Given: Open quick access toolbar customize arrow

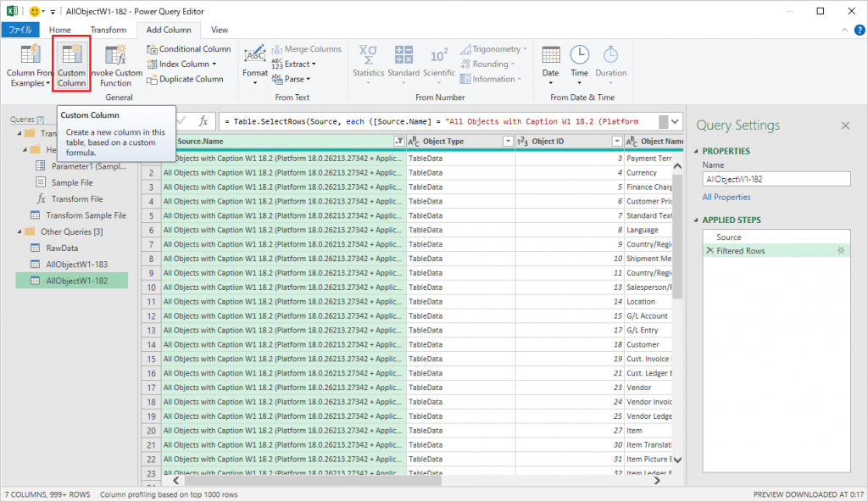Looking at the screenshot, I should pyautogui.click(x=53, y=11).
